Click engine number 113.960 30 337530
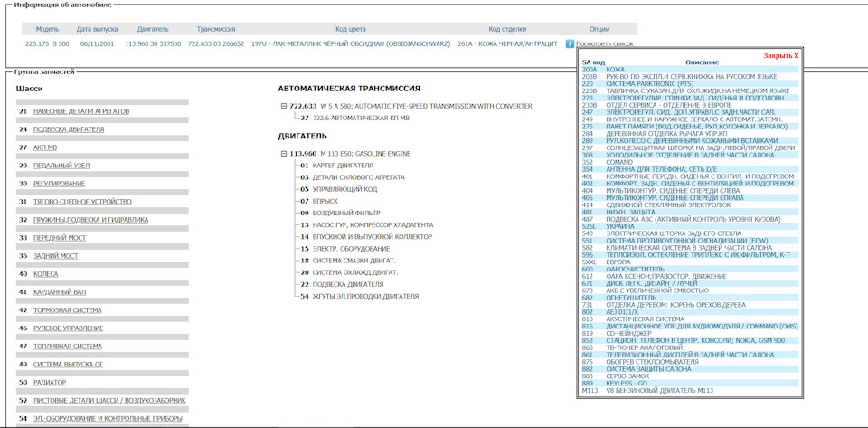Screen dimensions: 868x428 153,43
